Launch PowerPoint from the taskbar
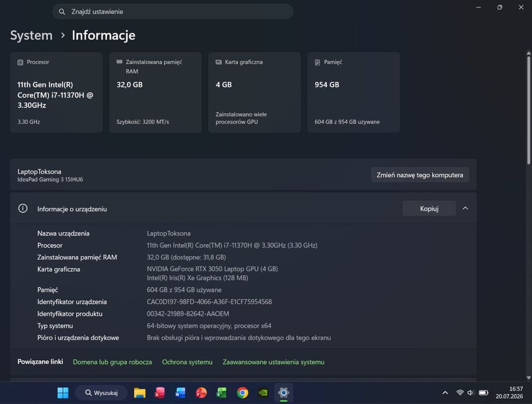Viewport: 532px width, 404px height. [x=201, y=393]
